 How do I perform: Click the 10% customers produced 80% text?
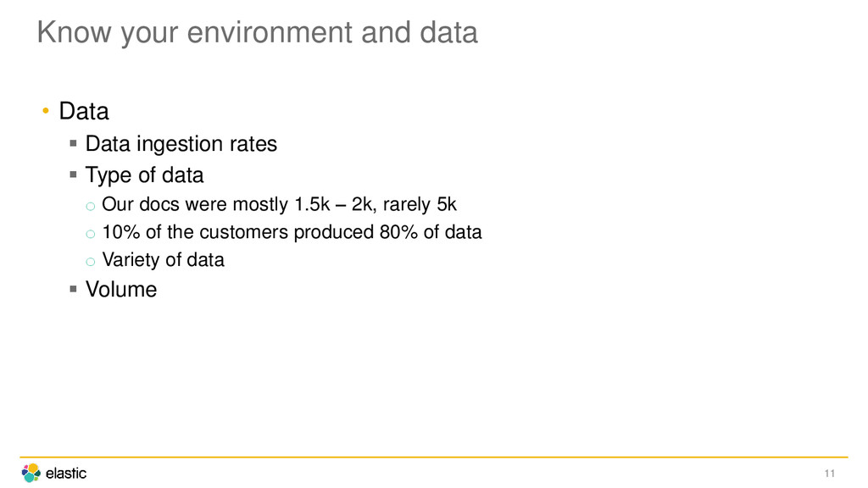(x=292, y=232)
